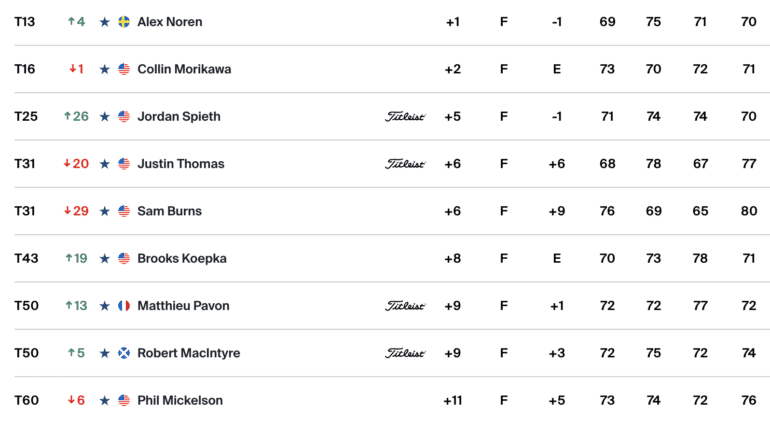Click the star icon beside Phil Mickelson

tap(105, 401)
